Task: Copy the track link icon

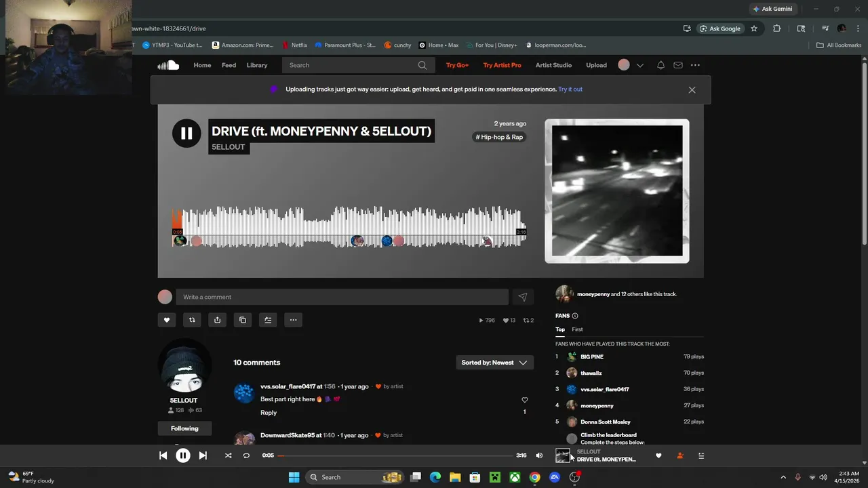Action: (x=243, y=320)
